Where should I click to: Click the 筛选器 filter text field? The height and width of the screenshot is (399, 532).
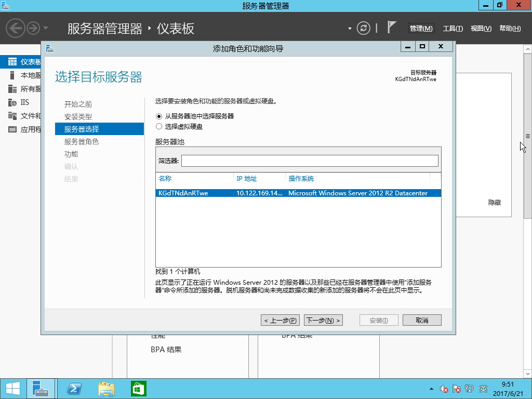[x=310, y=161]
